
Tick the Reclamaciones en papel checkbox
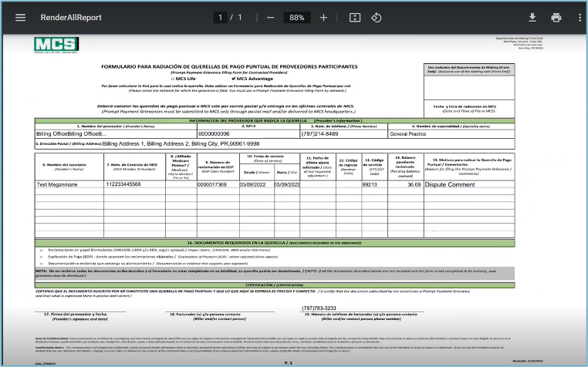click(41, 250)
